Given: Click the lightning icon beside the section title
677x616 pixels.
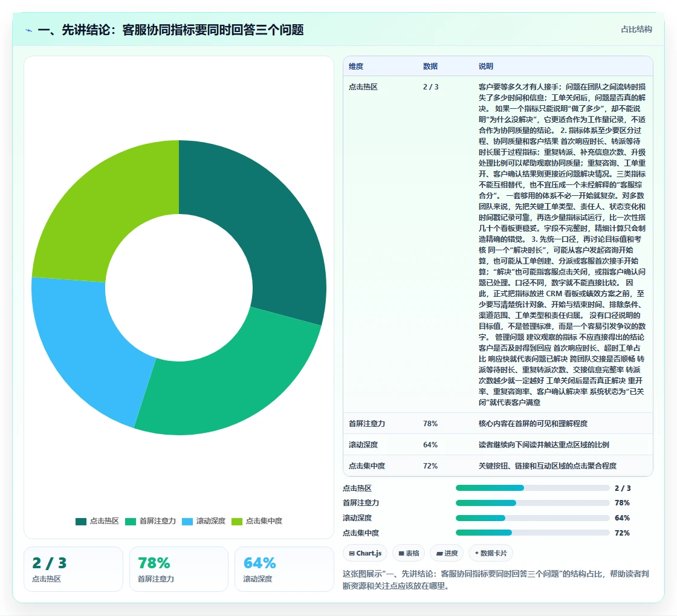Looking at the screenshot, I should point(29,30).
